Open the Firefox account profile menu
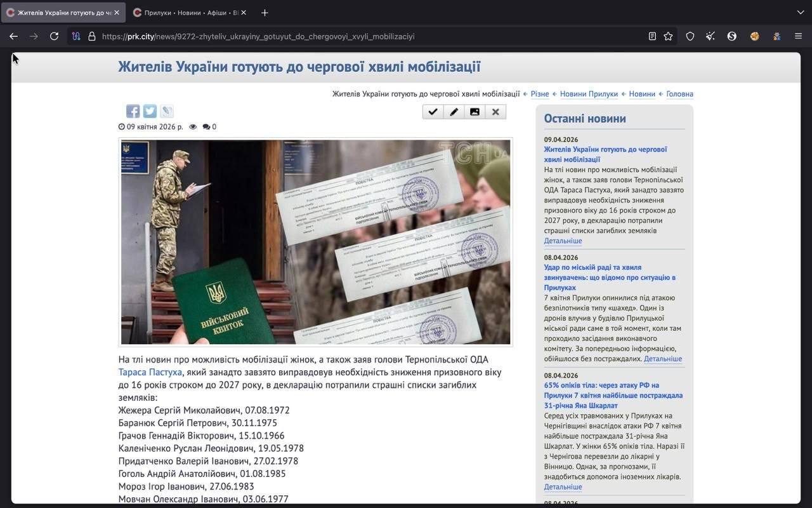The height and width of the screenshot is (508, 812). [x=776, y=36]
